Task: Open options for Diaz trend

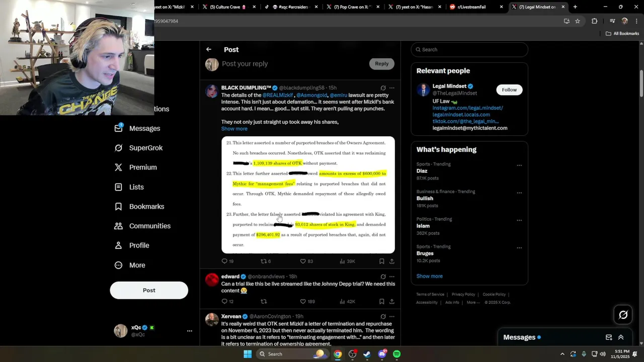Action: pos(519,165)
